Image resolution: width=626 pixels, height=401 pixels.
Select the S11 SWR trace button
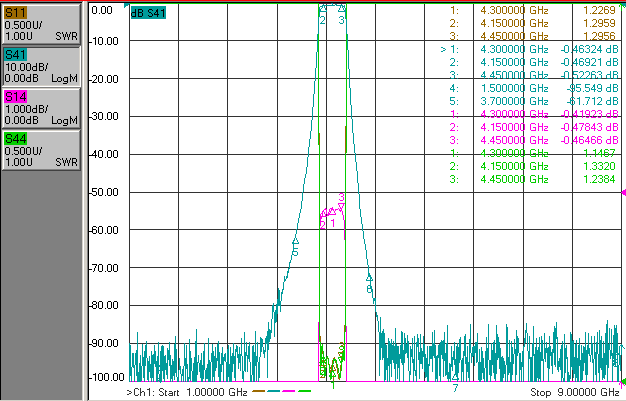[x=41, y=24]
